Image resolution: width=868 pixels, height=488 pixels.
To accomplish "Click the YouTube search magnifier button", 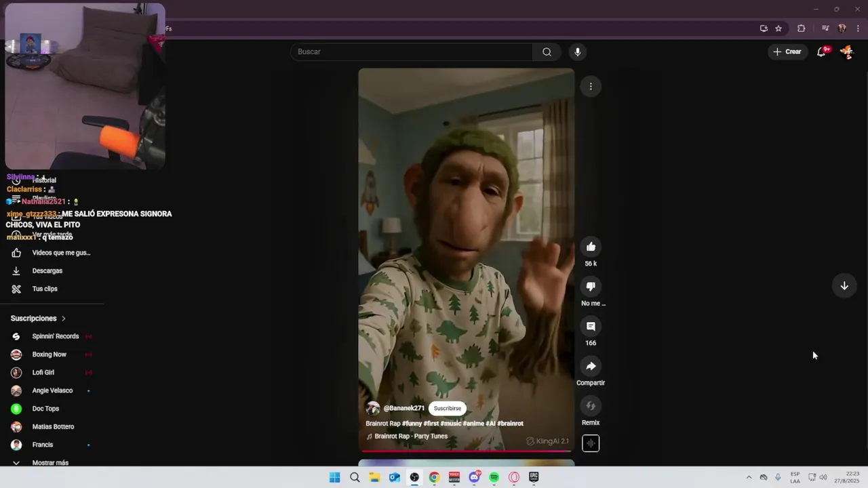I will click(x=547, y=52).
